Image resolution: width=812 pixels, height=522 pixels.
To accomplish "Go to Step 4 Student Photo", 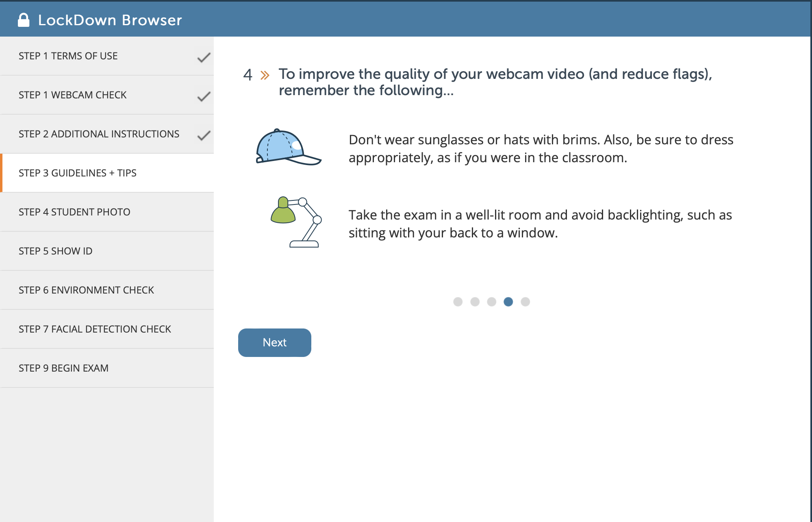I will point(107,212).
